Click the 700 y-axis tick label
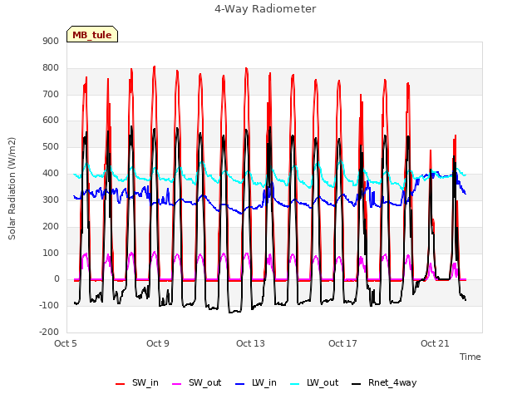 [51, 94]
